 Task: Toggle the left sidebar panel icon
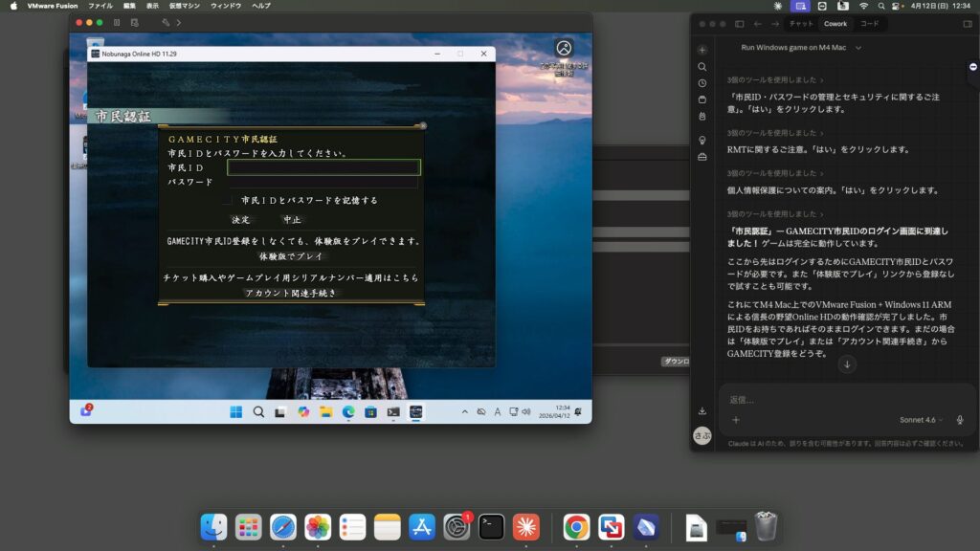(739, 24)
